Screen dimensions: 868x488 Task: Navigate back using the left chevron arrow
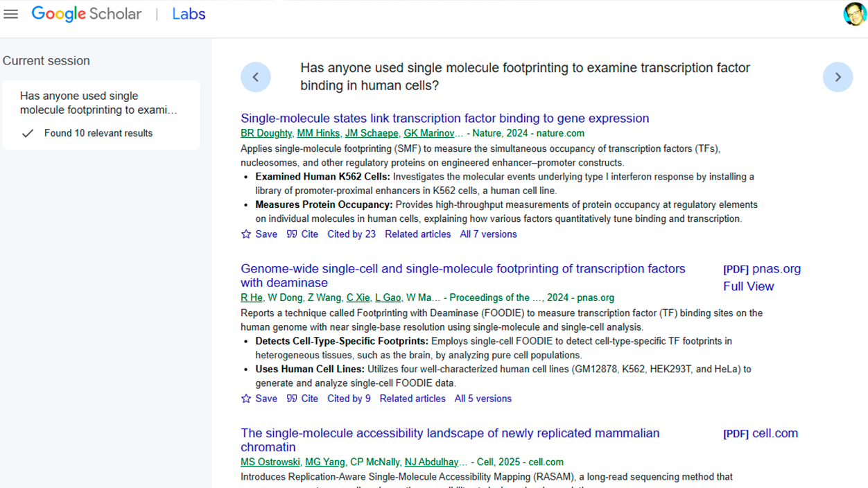(256, 77)
